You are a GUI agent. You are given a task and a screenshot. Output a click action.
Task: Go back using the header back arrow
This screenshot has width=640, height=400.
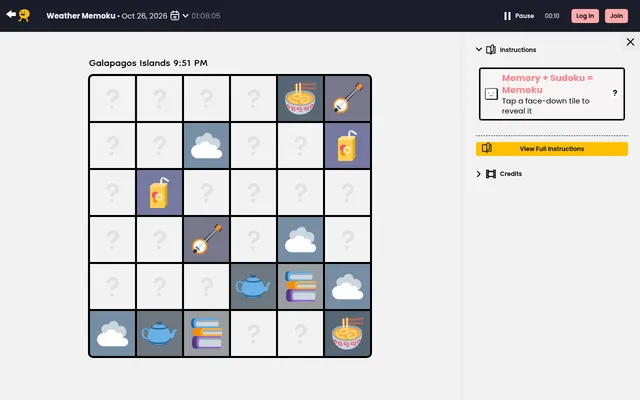pyautogui.click(x=11, y=15)
